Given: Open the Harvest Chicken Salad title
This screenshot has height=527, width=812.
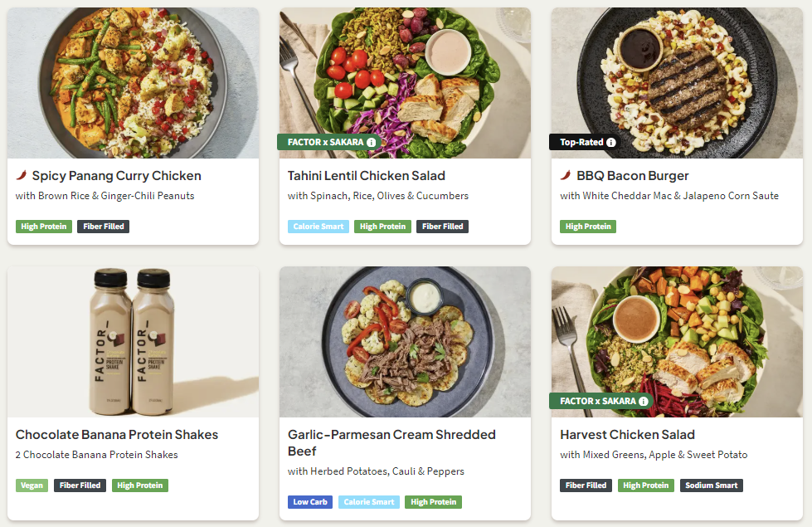Looking at the screenshot, I should click(627, 435).
